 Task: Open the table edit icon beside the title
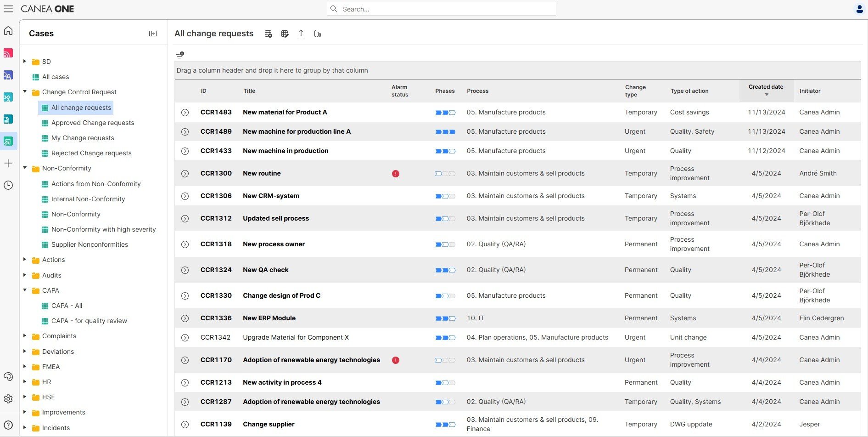pyautogui.click(x=285, y=34)
